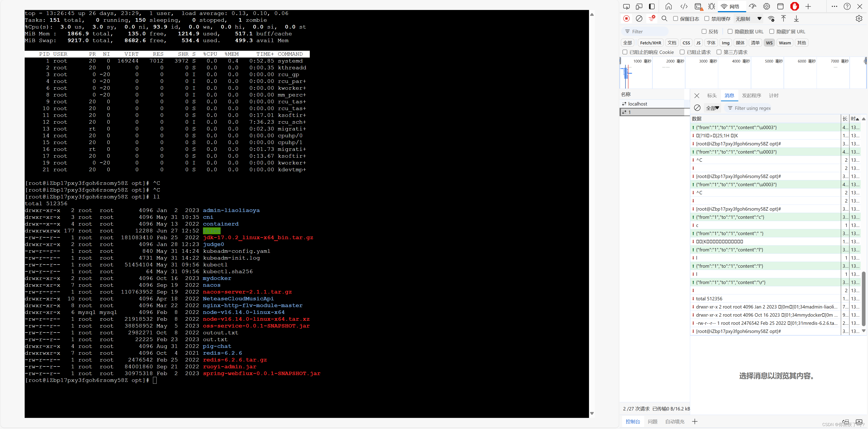Select the localhost WebSocket request
The image size is (868, 429).
(638, 104)
